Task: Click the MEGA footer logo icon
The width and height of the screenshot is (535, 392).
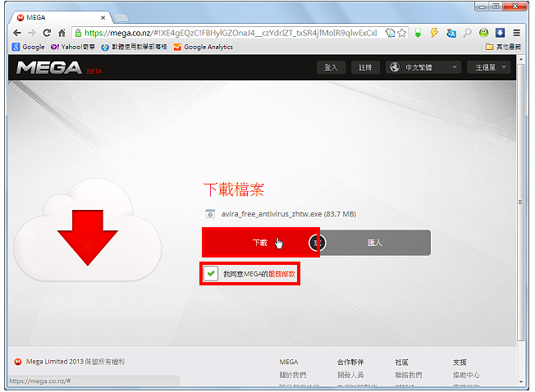Action: 18,362
